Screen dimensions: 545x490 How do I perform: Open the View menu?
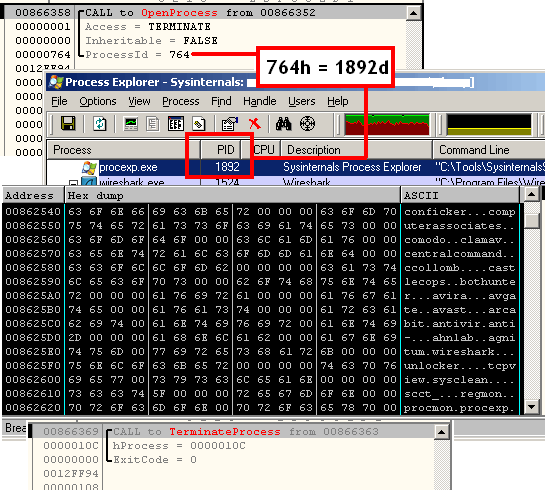pyautogui.click(x=139, y=101)
